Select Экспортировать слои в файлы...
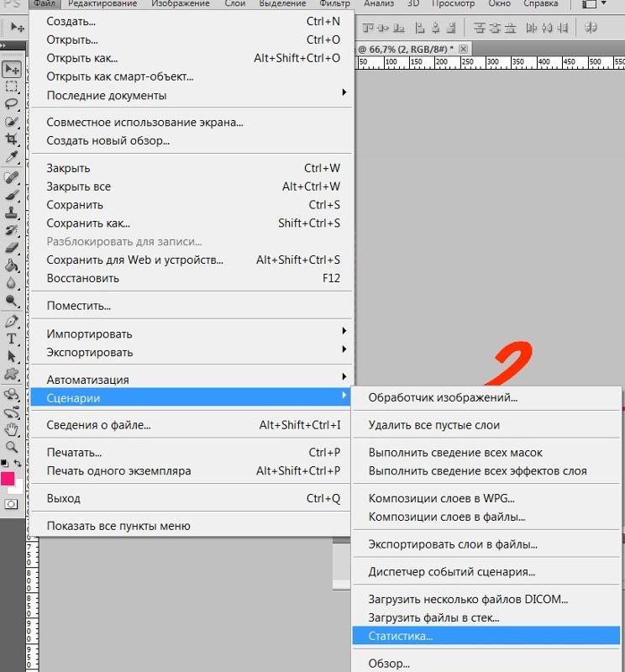Image resolution: width=625 pixels, height=672 pixels. tap(486, 544)
